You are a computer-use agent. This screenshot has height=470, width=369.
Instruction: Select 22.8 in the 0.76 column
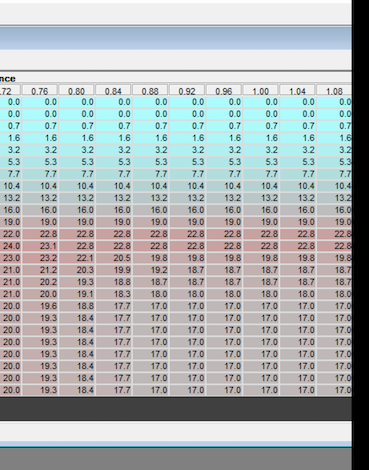40,234
